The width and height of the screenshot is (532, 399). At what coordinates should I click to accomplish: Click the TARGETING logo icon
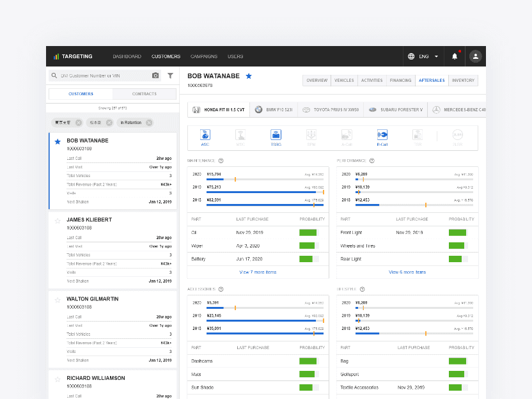click(56, 56)
